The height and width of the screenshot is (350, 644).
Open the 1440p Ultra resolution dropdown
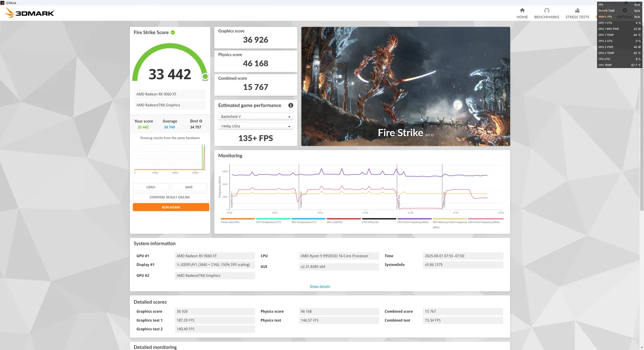coord(256,126)
